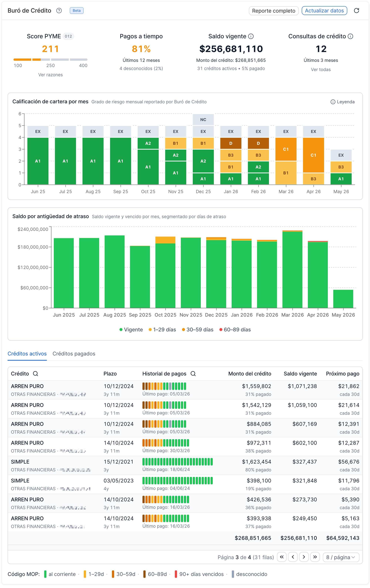The height and width of the screenshot is (588, 370).
Task: Click the Monto del crédito column header
Action: pos(249,373)
